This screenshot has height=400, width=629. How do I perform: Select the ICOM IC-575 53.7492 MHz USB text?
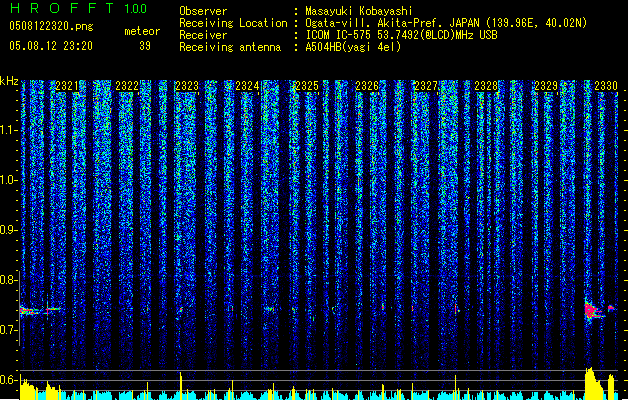[x=402, y=35]
